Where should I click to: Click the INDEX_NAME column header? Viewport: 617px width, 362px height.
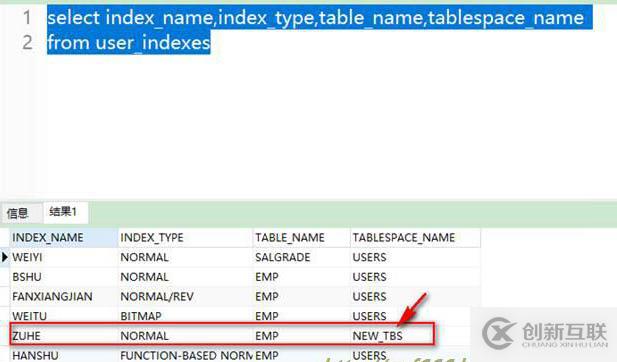point(64,238)
